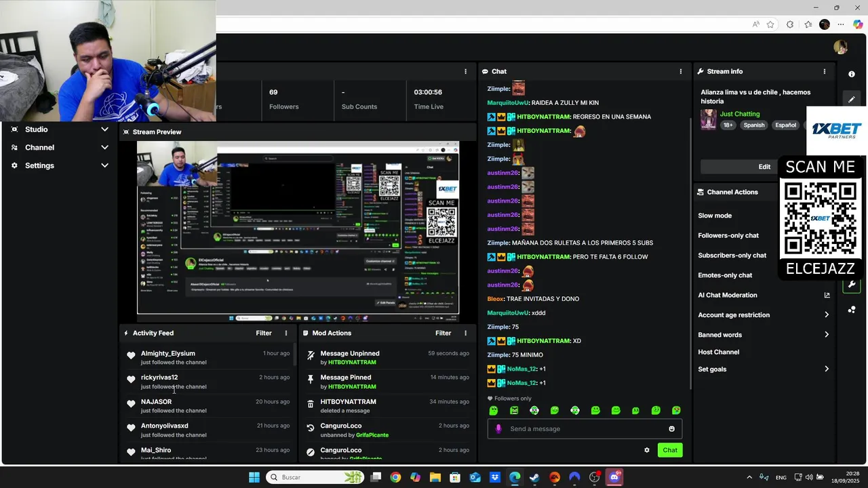Click the Just Chatting category link
The image size is (868, 488).
(740, 114)
